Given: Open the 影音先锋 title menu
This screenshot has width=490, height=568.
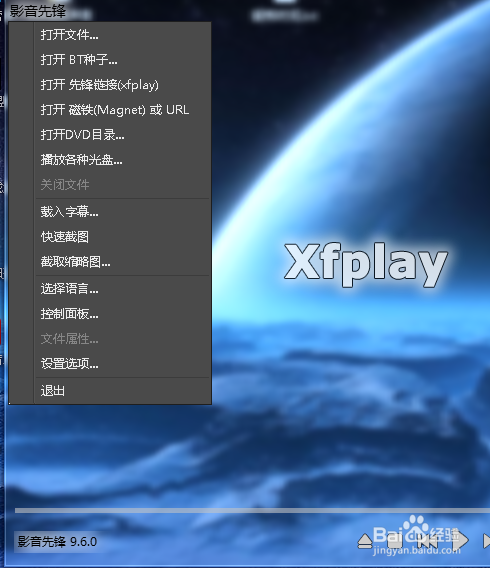Looking at the screenshot, I should [x=38, y=11].
